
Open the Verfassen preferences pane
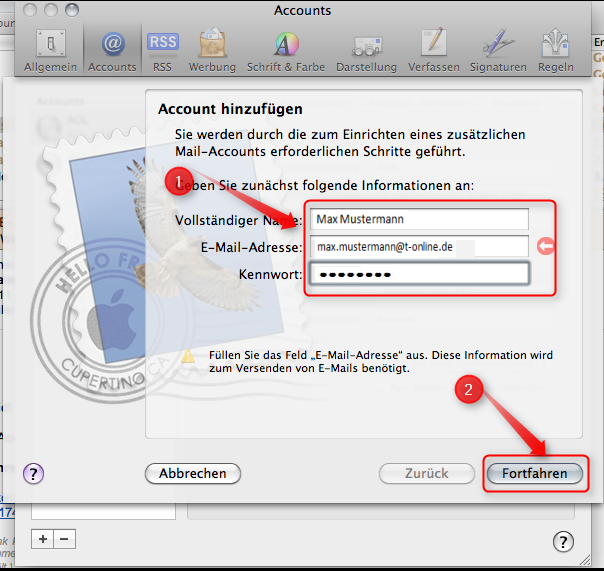(x=434, y=50)
